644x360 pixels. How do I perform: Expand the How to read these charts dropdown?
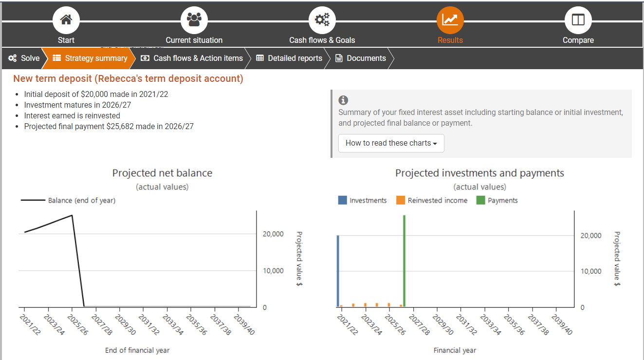coord(391,143)
